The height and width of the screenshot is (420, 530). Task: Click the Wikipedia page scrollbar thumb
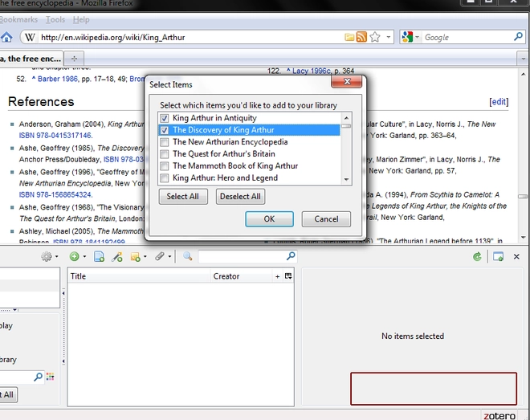(523, 196)
